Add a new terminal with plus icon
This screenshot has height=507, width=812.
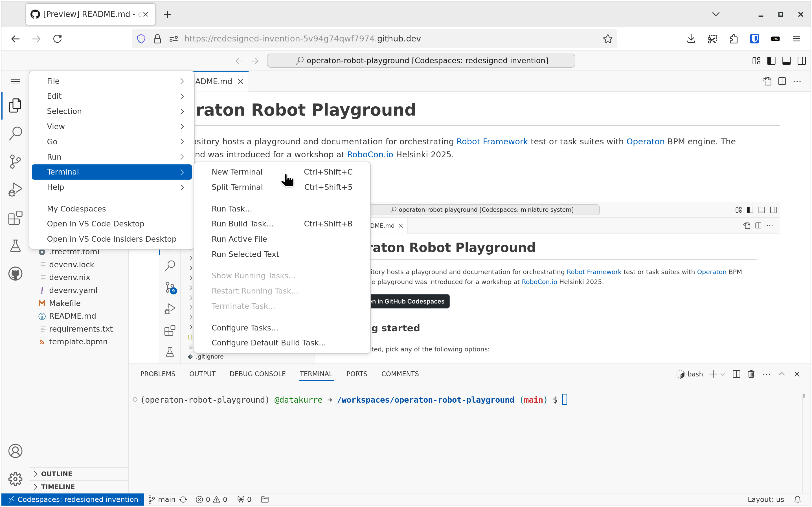(713, 374)
